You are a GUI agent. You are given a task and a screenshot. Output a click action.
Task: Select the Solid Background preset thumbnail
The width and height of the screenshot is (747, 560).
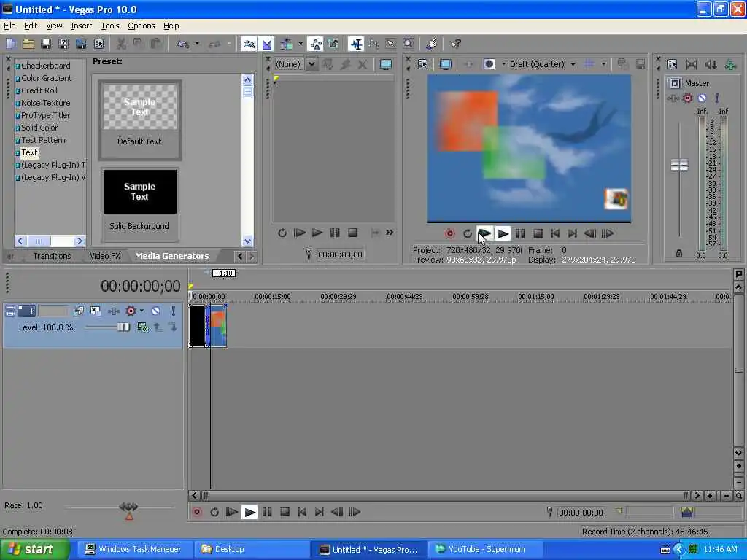pyautogui.click(x=140, y=192)
